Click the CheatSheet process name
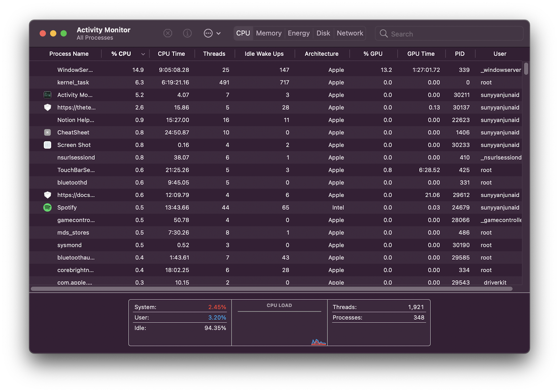The width and height of the screenshot is (559, 392). coord(73,132)
